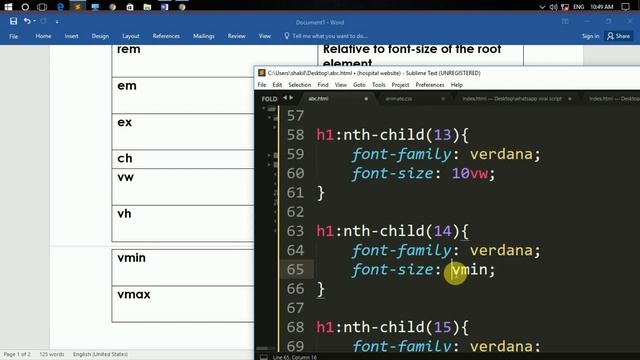Click Ribbon Display Options icon in Word title bar
Screen dimensions: 640x360
pyautogui.click(x=565, y=22)
